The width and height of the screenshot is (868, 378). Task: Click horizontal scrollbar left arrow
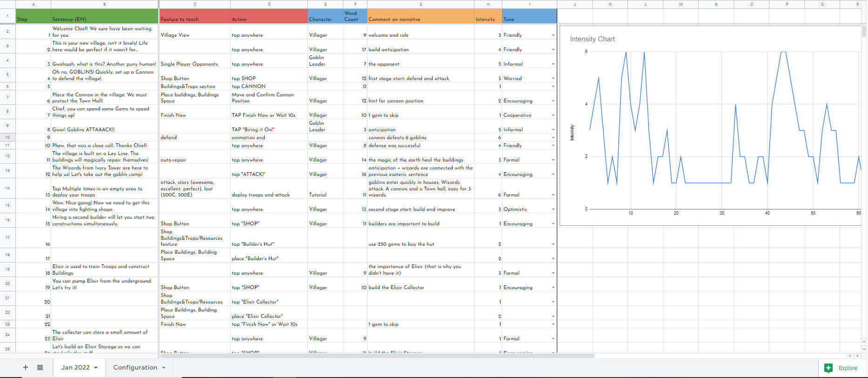pos(850,356)
